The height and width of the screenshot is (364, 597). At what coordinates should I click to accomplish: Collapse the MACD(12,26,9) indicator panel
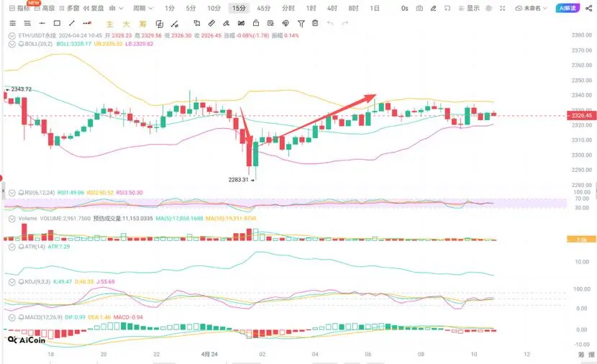pyautogui.click(x=12, y=317)
